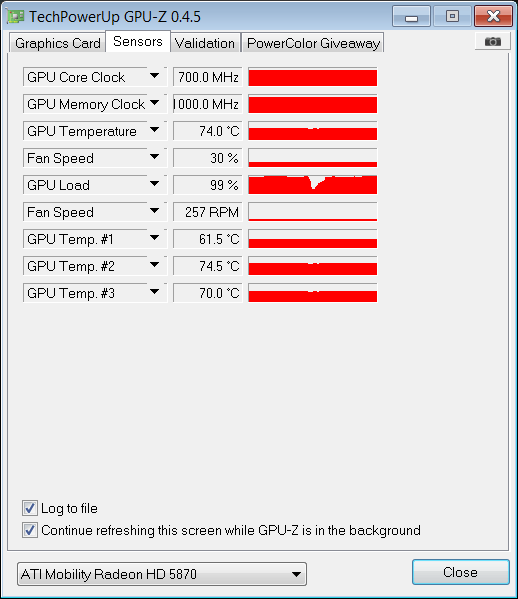The width and height of the screenshot is (518, 599).
Task: Disable continue refreshing in background checkbox
Action: tap(29, 530)
